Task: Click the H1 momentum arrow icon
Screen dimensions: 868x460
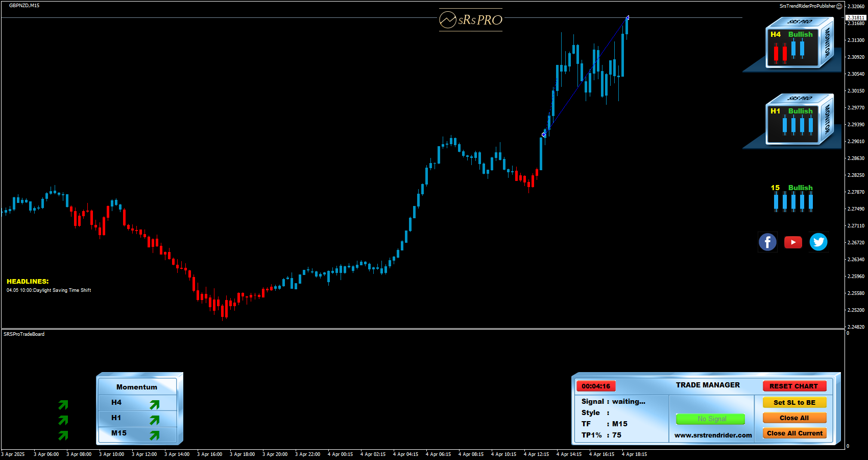Action: point(155,420)
